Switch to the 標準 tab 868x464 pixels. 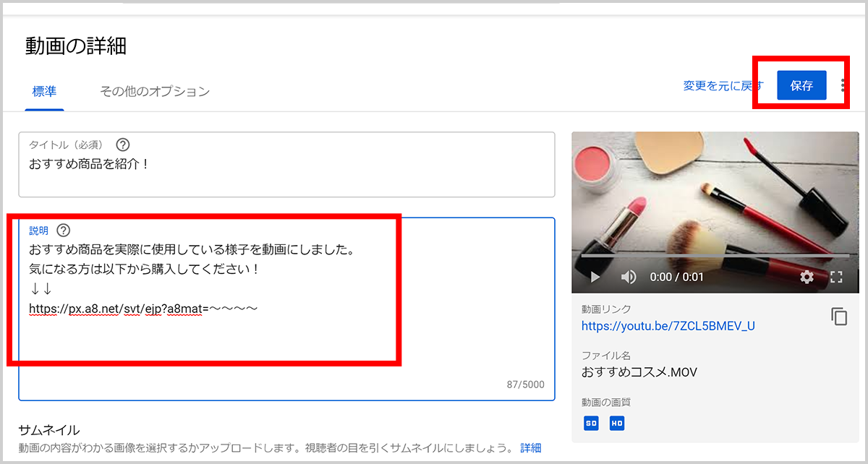point(44,92)
